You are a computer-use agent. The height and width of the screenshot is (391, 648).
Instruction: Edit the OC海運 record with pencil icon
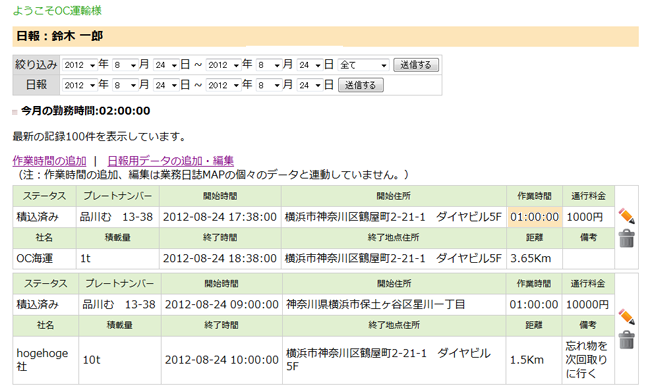pos(627,216)
